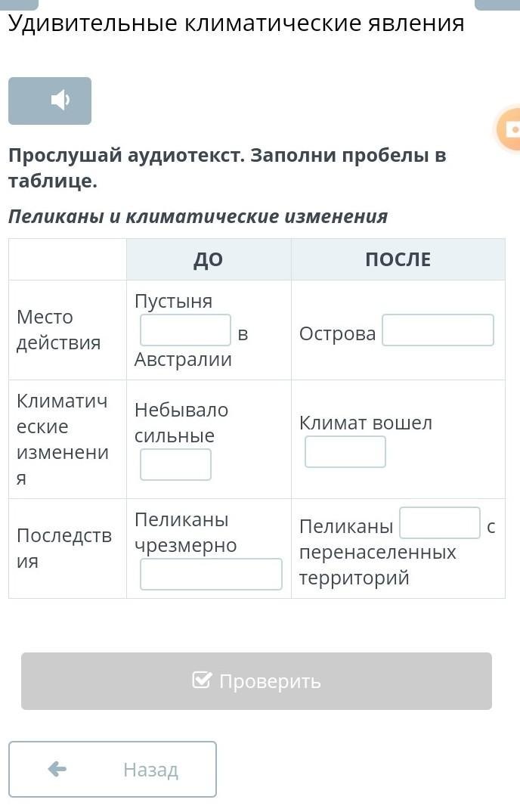Viewport: 520px width, 812px height.
Task: Click the input field after Пустыня
Action: pos(185,330)
